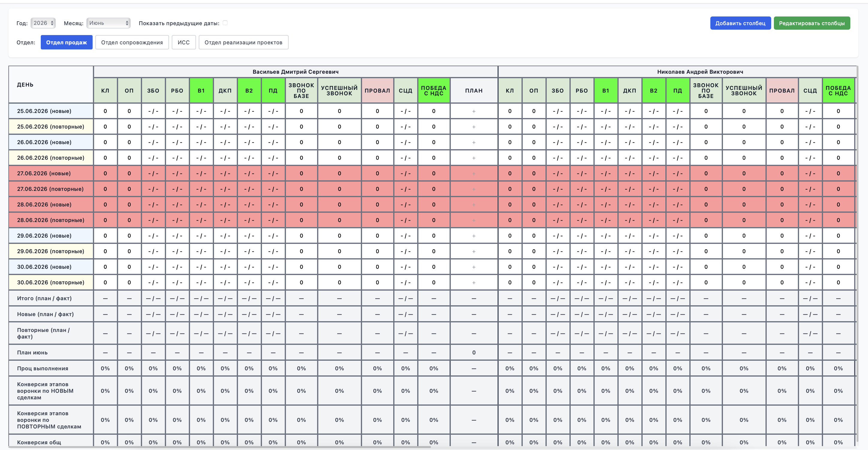Click the Итого (план / факт) row label

(x=51, y=298)
